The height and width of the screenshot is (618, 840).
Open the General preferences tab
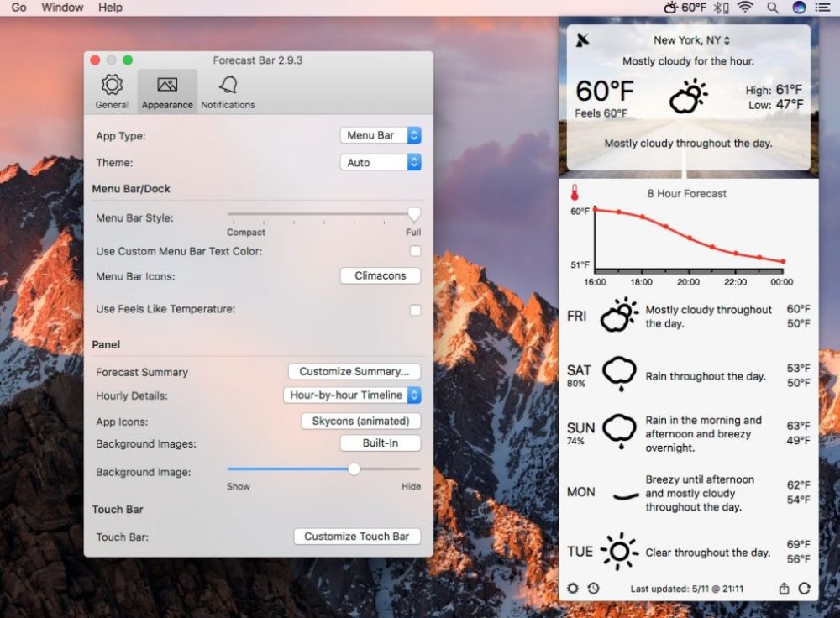click(112, 92)
